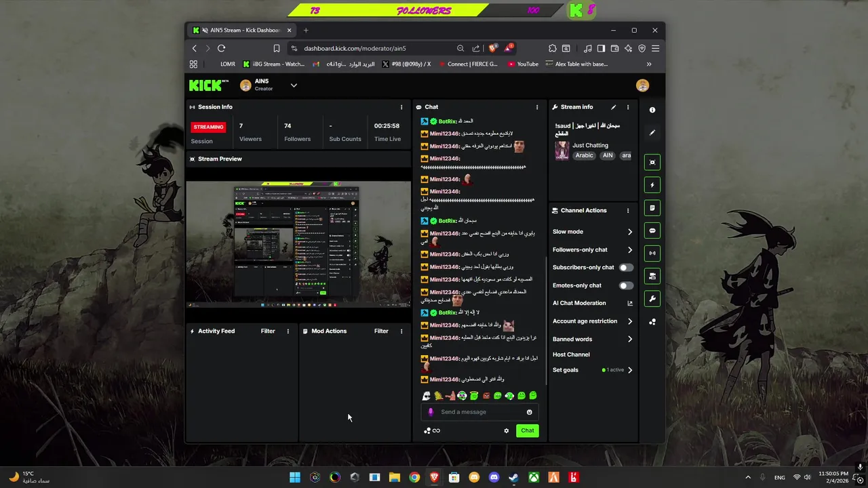Edit stream info with the pencil icon

pyautogui.click(x=614, y=107)
